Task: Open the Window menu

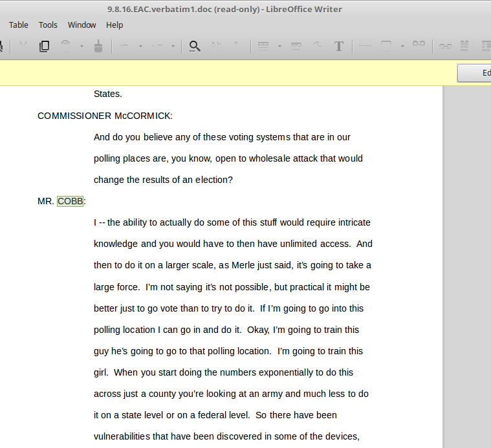Action: point(82,25)
